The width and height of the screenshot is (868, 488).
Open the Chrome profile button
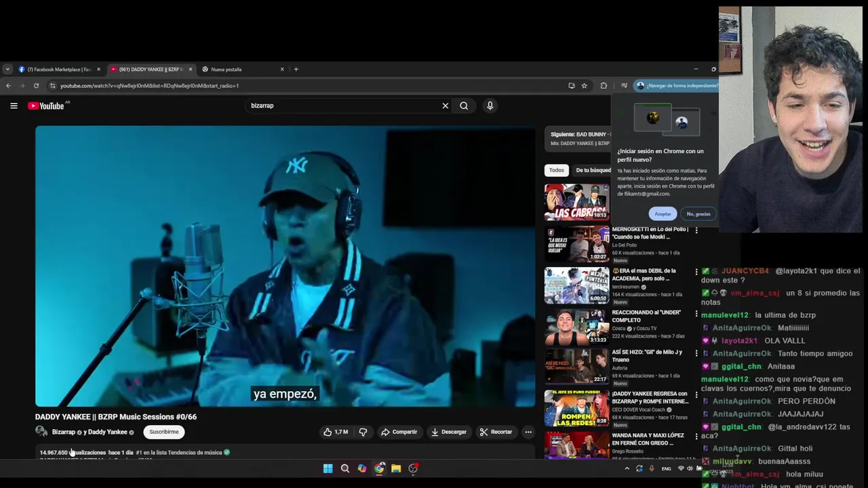(x=675, y=85)
